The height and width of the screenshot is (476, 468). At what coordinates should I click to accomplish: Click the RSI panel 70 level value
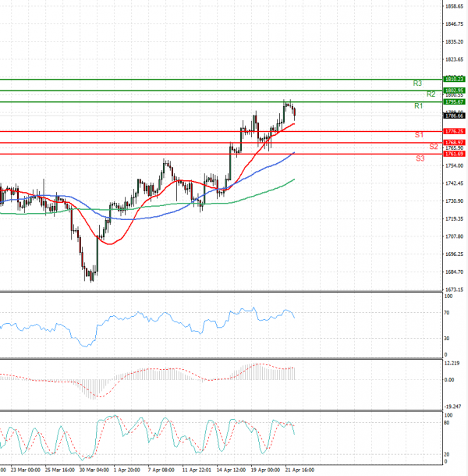[447, 312]
